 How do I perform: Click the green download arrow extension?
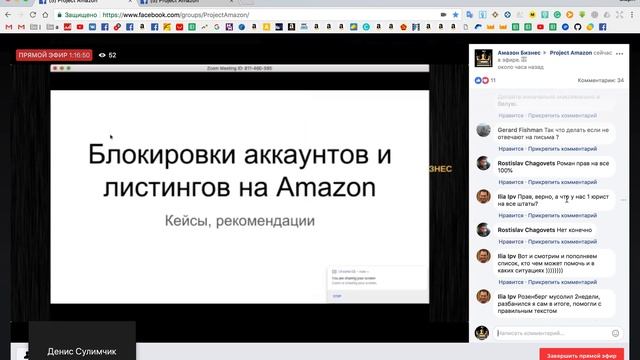582,15
